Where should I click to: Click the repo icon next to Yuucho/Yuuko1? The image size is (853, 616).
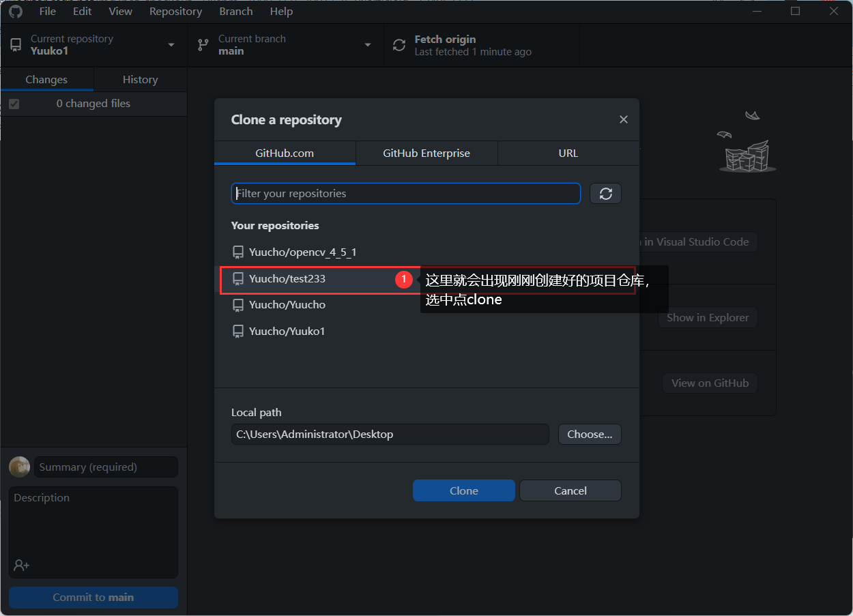237,332
